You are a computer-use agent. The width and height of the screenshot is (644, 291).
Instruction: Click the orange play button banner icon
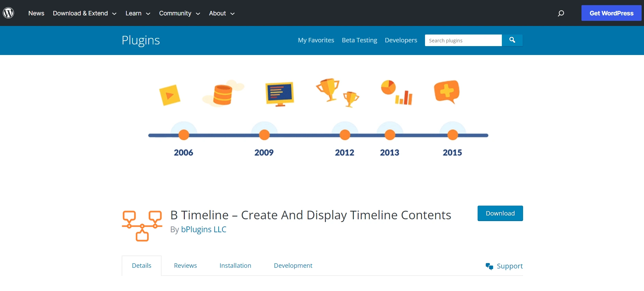[x=170, y=95]
